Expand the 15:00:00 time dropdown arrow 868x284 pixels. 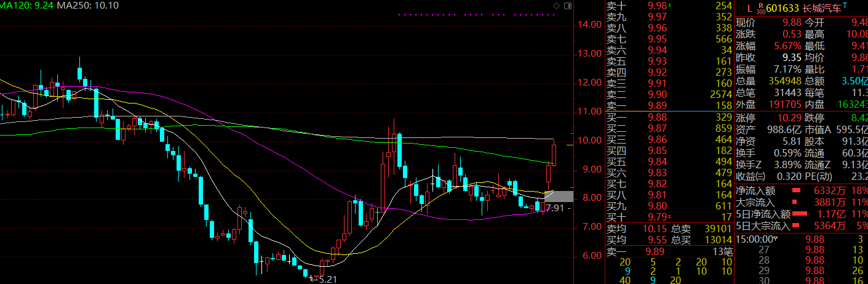[776, 240]
